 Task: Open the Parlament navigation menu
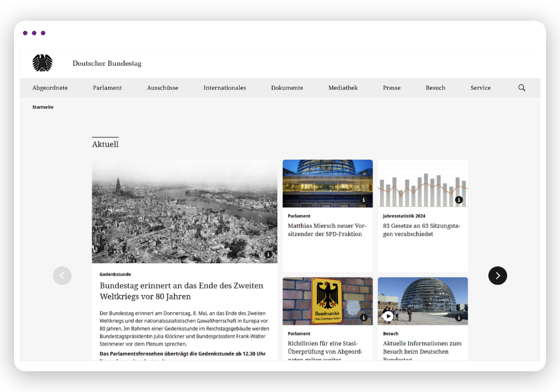[107, 88]
